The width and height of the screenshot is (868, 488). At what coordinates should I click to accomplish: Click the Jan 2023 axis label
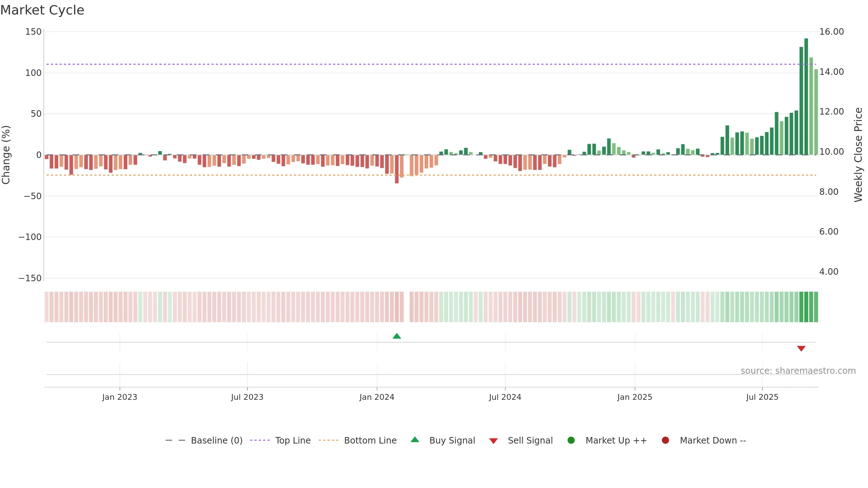pyautogui.click(x=120, y=397)
